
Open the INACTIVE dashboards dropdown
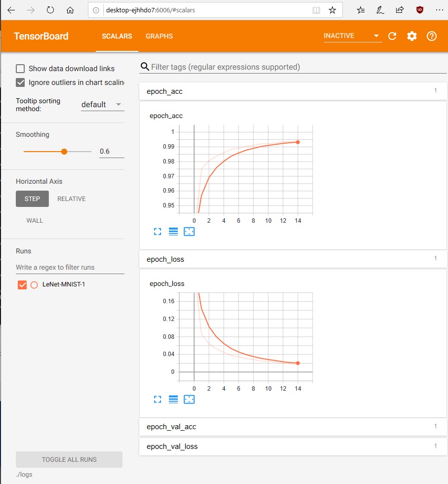pyautogui.click(x=352, y=36)
